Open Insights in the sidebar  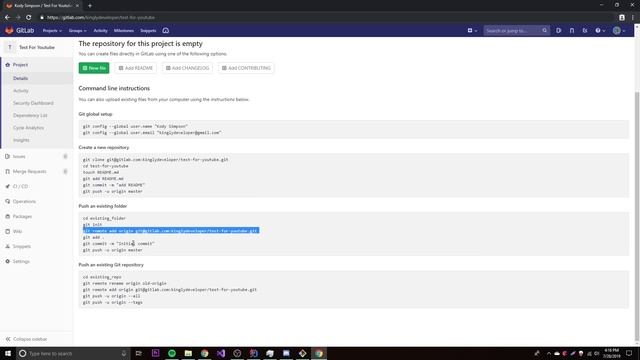coord(21,140)
